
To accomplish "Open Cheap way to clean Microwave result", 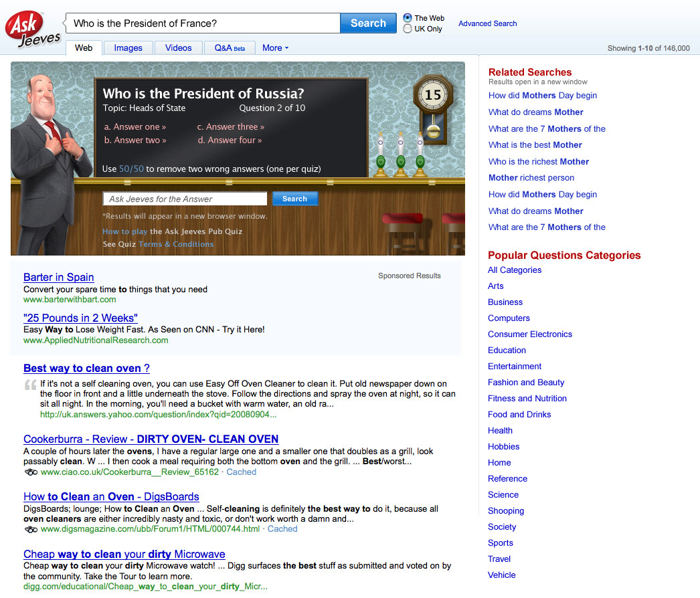I will (x=124, y=555).
